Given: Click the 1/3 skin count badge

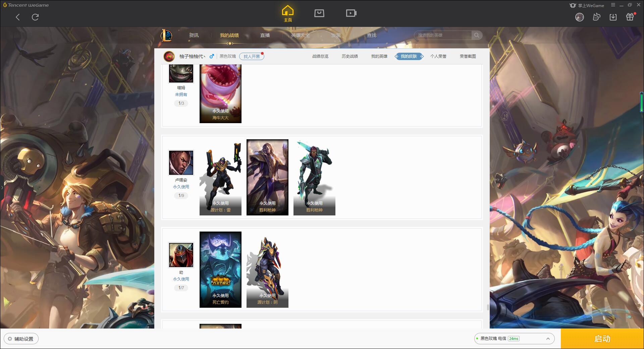Looking at the screenshot, I should (x=181, y=103).
